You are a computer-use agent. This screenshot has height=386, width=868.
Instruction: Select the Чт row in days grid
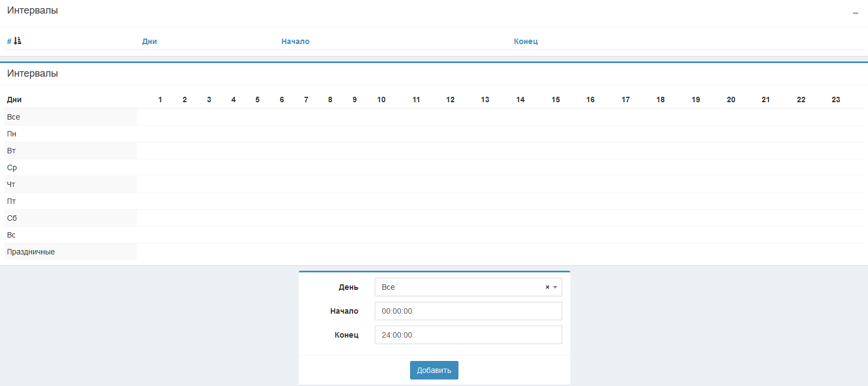[x=11, y=184]
